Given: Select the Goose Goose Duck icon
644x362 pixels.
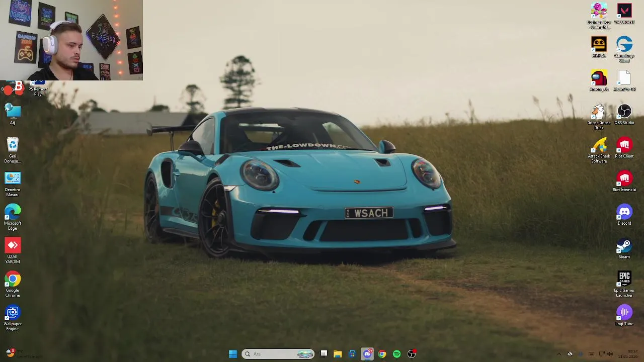Looking at the screenshot, I should click(599, 117).
